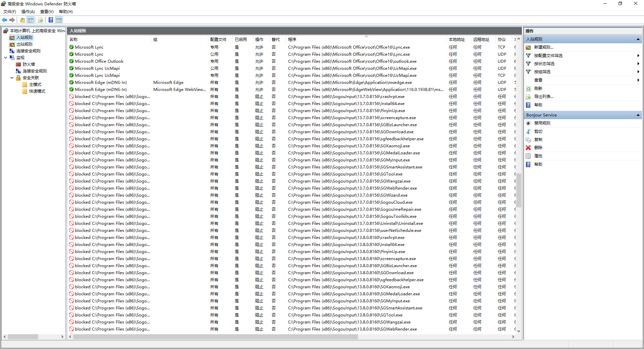Click the blue Help toolbar icon
The width and height of the screenshot is (644, 349).
click(x=51, y=20)
